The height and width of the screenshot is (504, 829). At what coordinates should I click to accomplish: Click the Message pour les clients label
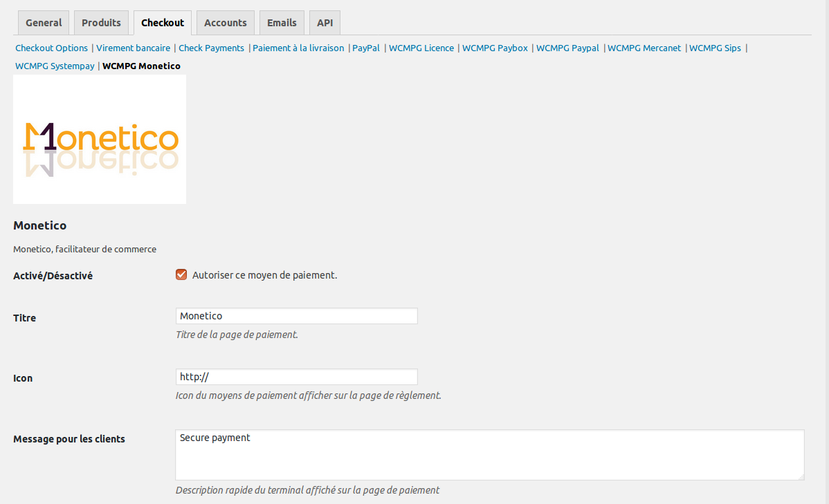coord(69,439)
